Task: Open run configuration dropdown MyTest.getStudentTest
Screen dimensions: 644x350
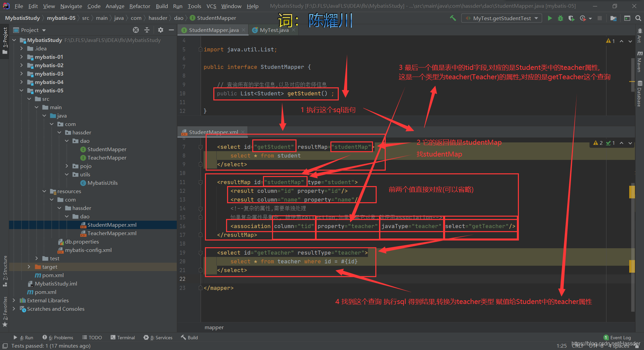Action: click(502, 18)
